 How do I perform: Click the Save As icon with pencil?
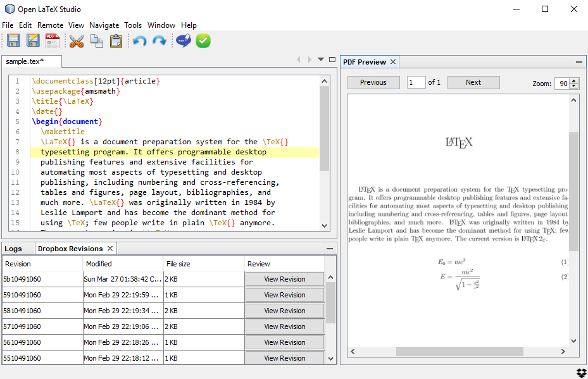33,40
